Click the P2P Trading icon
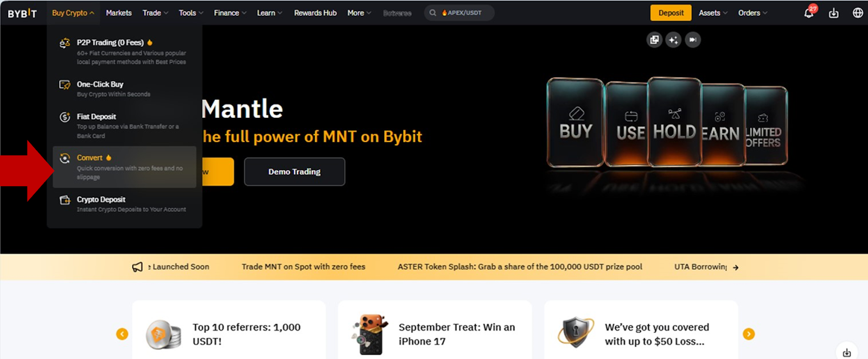 coord(65,43)
